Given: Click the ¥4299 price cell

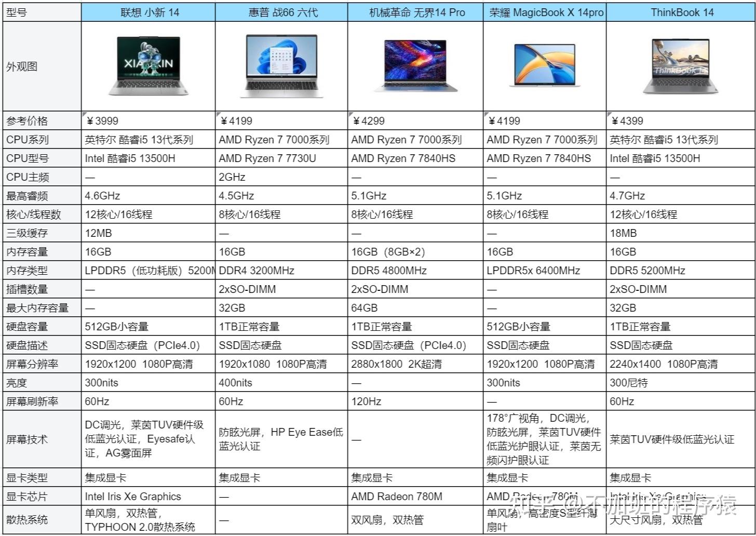Looking at the screenshot, I should coord(416,121).
